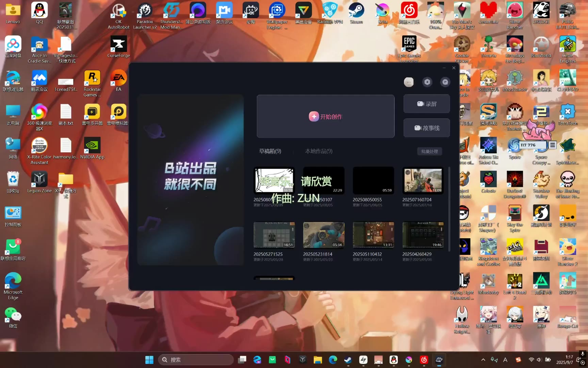Open the user avatar in the editor window

click(409, 82)
